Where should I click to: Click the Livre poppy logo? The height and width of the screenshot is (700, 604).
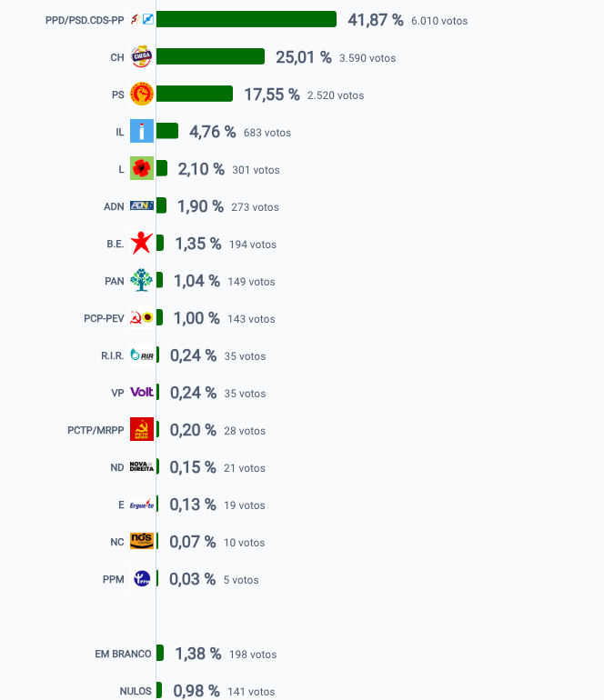(x=142, y=168)
